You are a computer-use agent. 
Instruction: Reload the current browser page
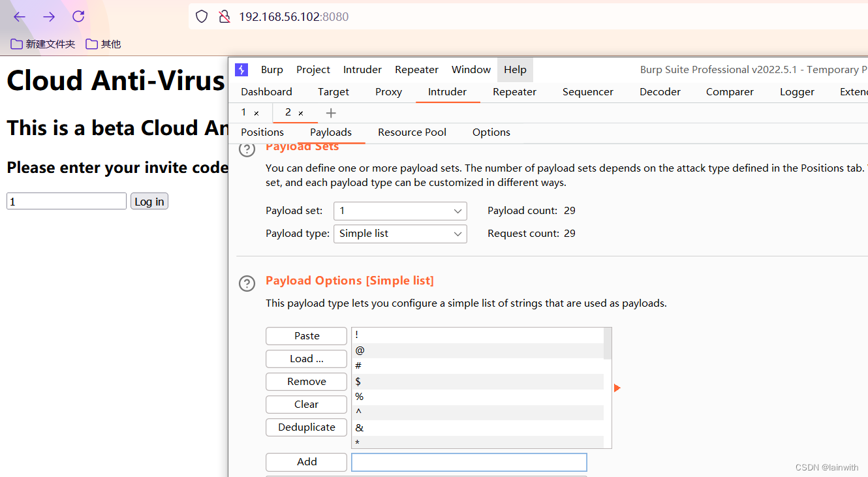pyautogui.click(x=78, y=16)
